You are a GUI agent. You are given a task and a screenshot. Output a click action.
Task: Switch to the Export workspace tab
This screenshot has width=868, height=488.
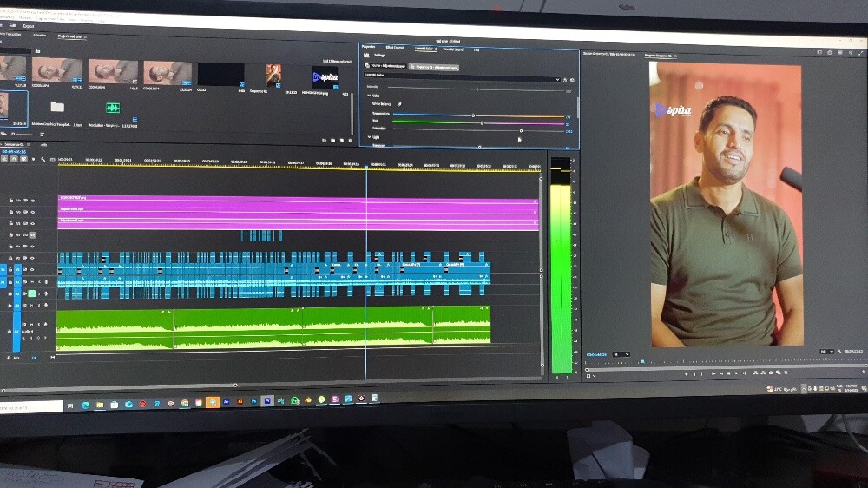(x=29, y=26)
